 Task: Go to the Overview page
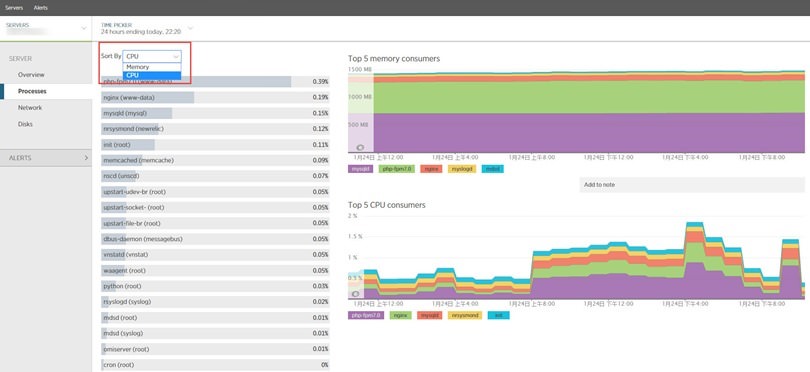(31, 75)
